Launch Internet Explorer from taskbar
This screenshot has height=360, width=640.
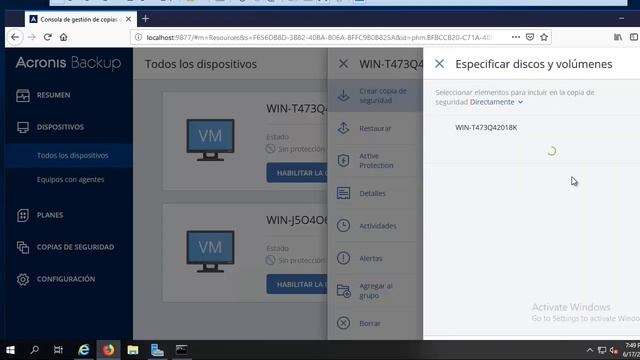(84, 350)
